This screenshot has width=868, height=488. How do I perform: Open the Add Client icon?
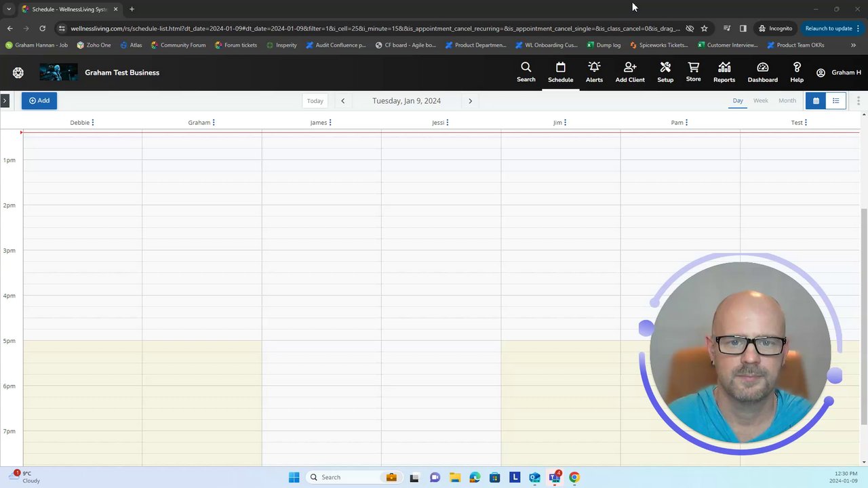630,72
